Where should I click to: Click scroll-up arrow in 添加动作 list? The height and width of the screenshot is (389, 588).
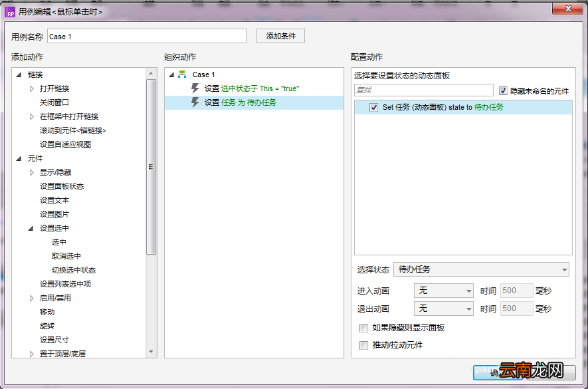(151, 73)
